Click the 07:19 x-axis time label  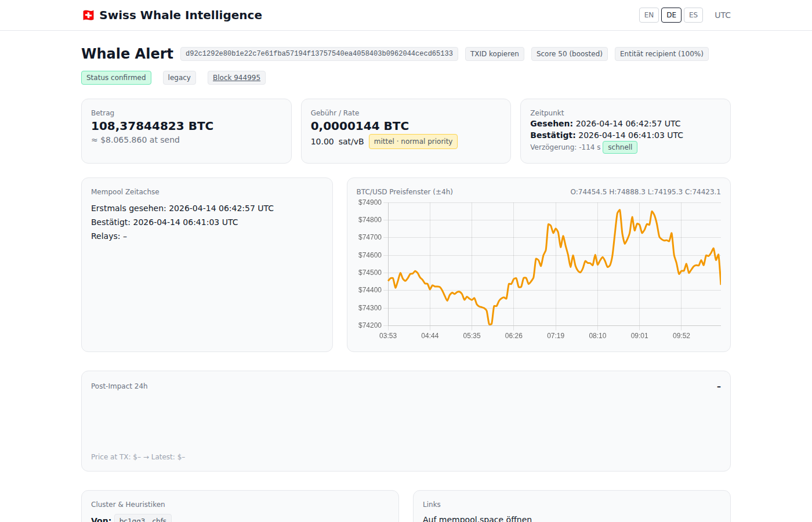pos(556,336)
